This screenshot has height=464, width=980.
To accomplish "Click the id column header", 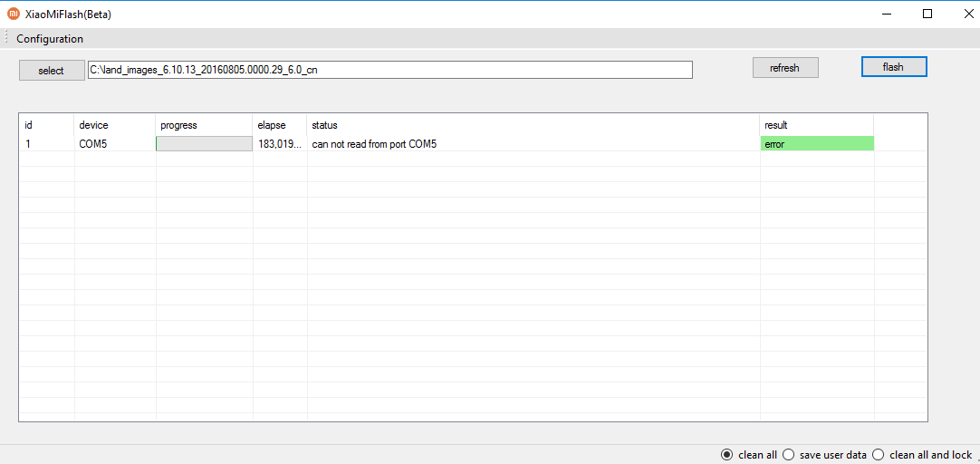I will (47, 125).
